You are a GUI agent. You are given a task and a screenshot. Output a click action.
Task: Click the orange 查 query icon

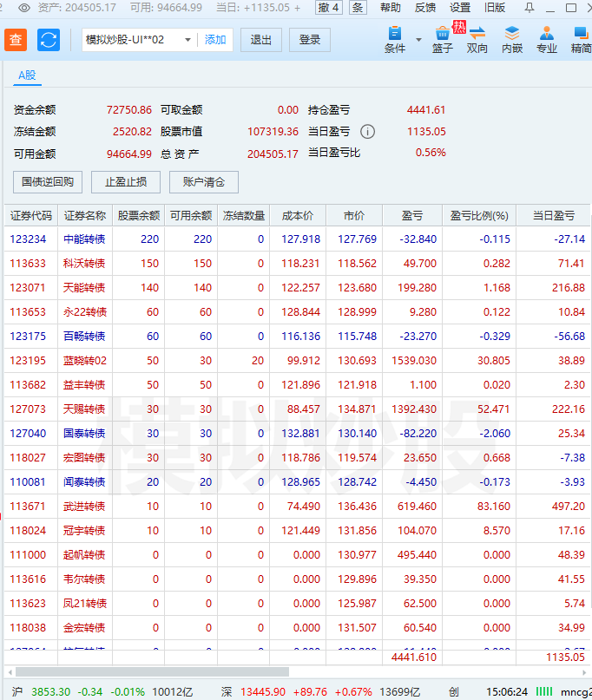16,40
